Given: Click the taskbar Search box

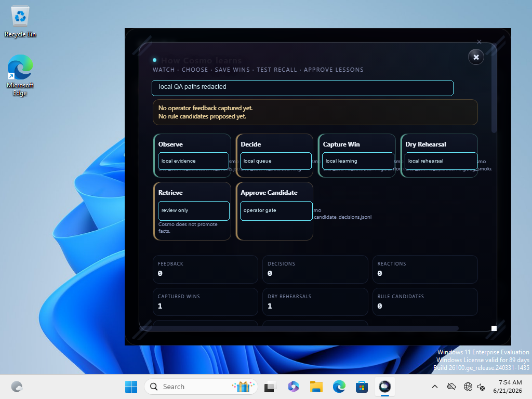Looking at the screenshot, I should pos(201,387).
